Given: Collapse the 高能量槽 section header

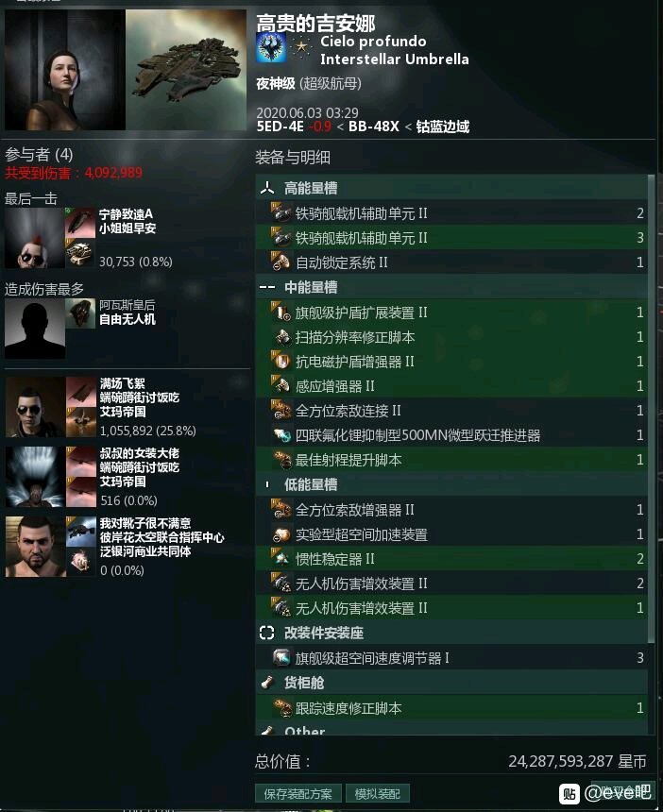Looking at the screenshot, I should click(451, 188).
